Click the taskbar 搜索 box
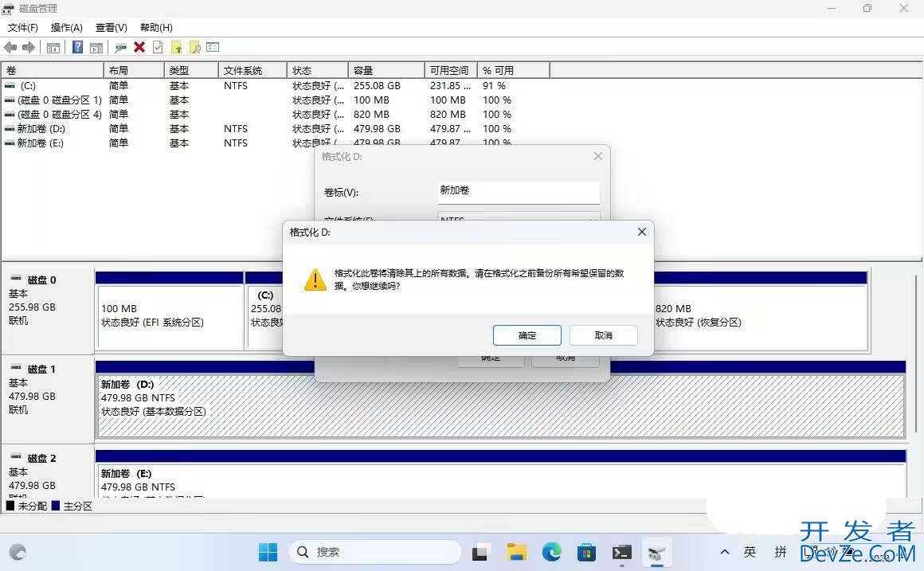The image size is (924, 571). pos(375,552)
